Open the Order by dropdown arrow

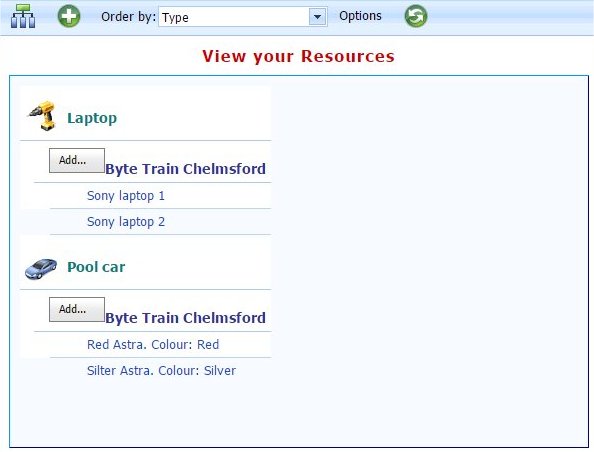tap(317, 17)
